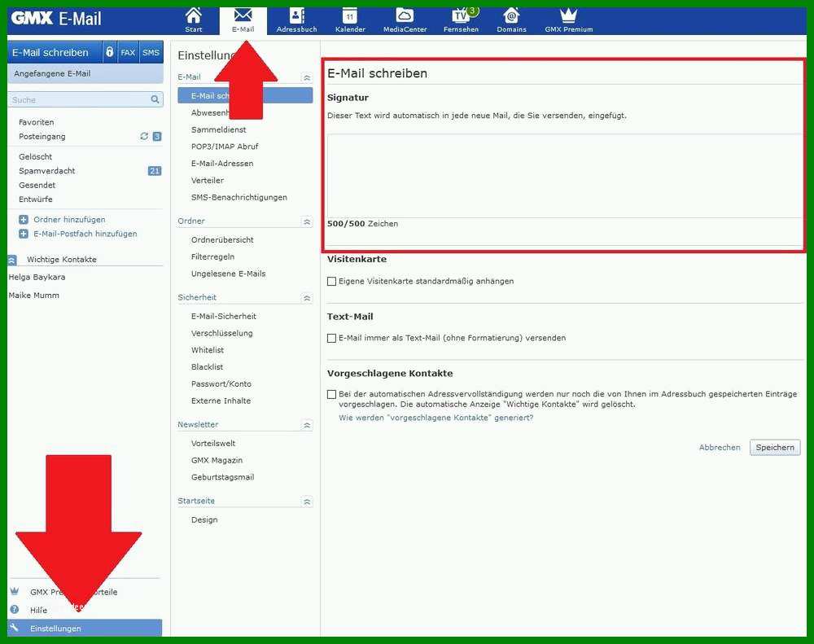Open Whitelist settings
The image size is (814, 644).
208,350
